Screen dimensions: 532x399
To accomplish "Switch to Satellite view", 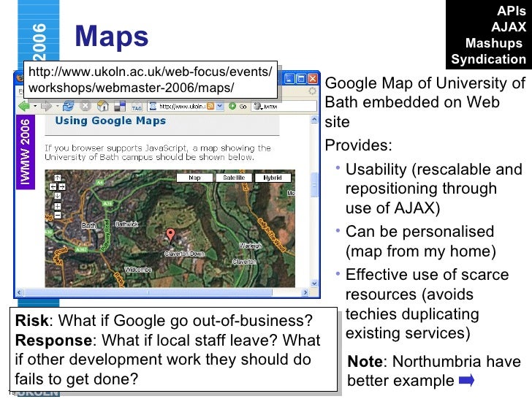I will coord(234,178).
